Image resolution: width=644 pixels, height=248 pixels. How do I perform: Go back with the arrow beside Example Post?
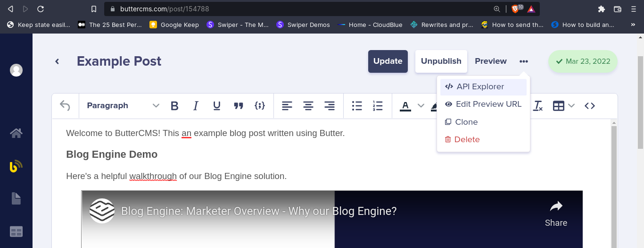57,61
